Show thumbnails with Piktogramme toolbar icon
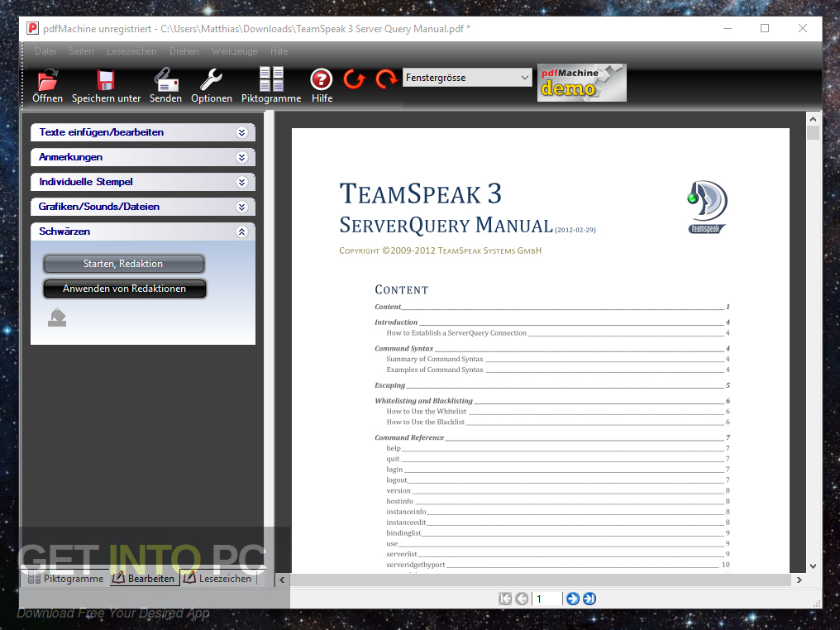This screenshot has height=630, width=840. pyautogui.click(x=272, y=79)
